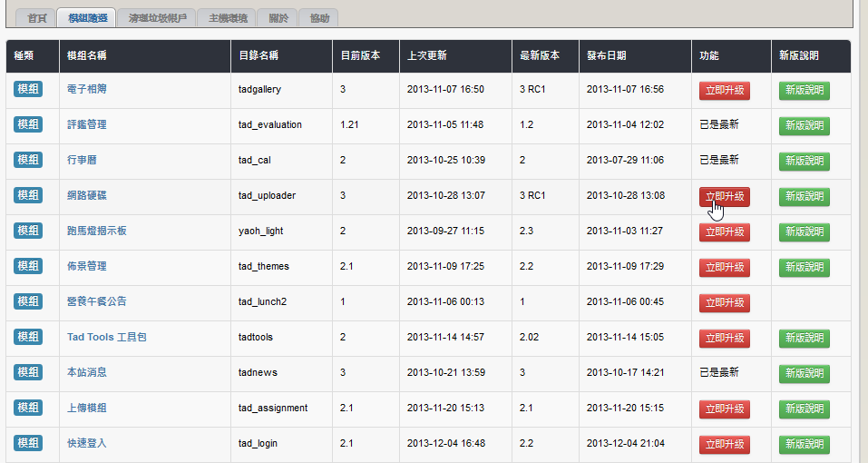Image resolution: width=868 pixels, height=463 pixels.
Task: Go to the 協助 tab
Action: [x=319, y=17]
